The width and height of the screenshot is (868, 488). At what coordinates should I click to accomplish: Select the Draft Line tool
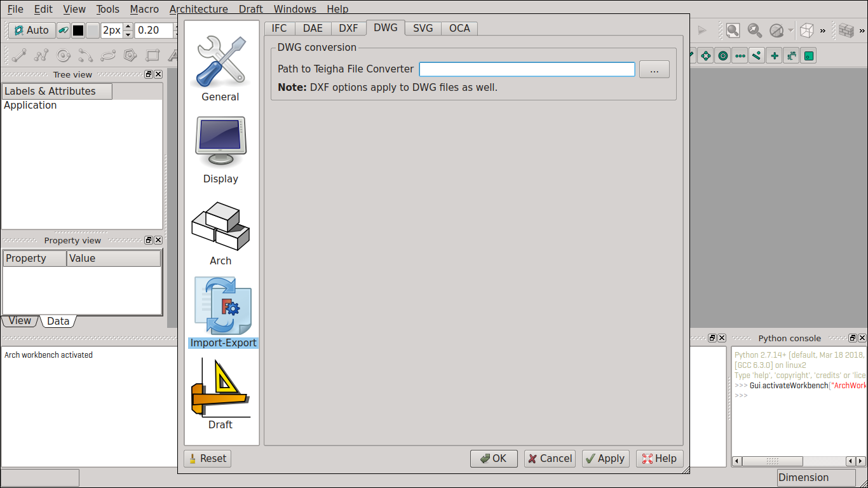click(x=18, y=55)
